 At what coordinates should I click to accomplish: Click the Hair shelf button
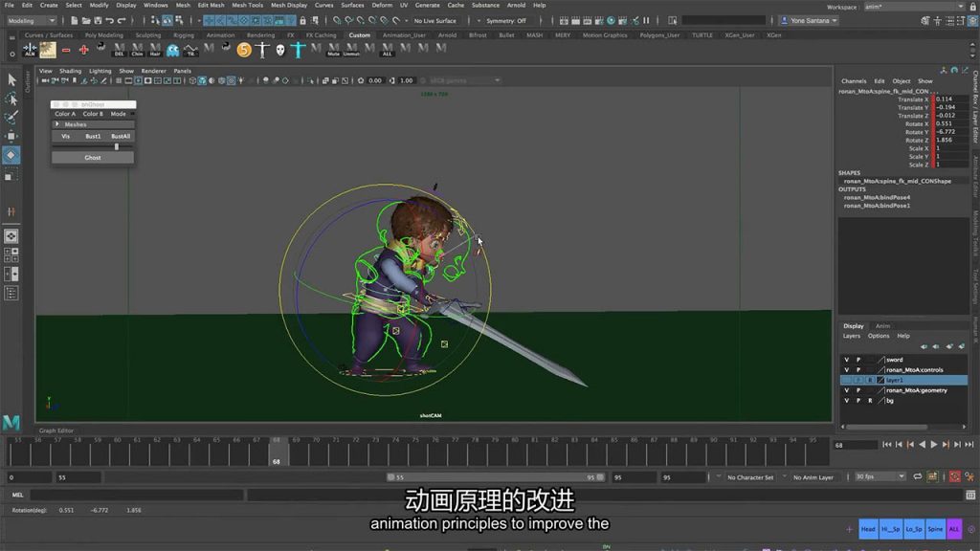(154, 50)
